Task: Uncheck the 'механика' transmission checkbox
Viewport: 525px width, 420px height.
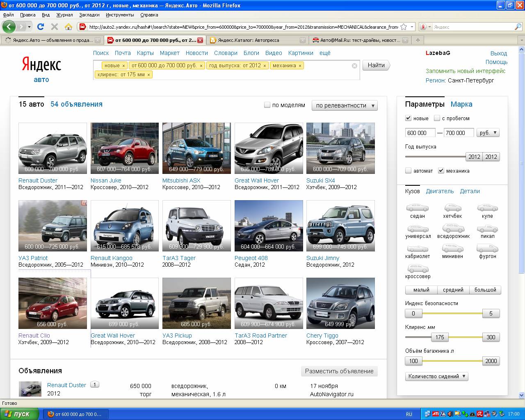Action: pos(441,171)
